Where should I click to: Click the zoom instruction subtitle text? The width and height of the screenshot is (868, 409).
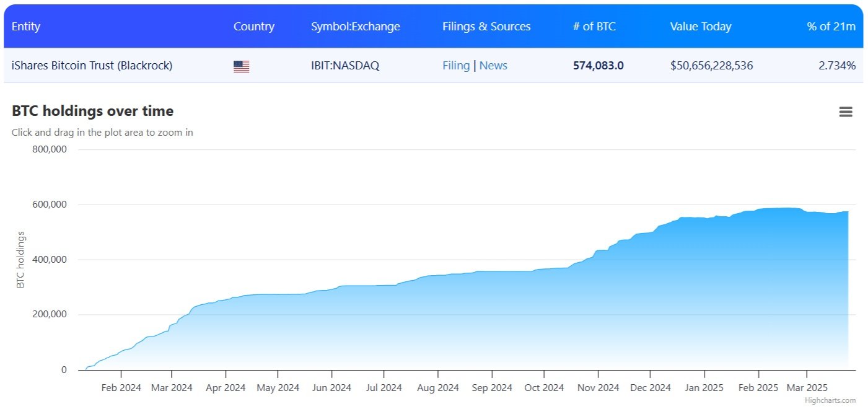tap(102, 133)
